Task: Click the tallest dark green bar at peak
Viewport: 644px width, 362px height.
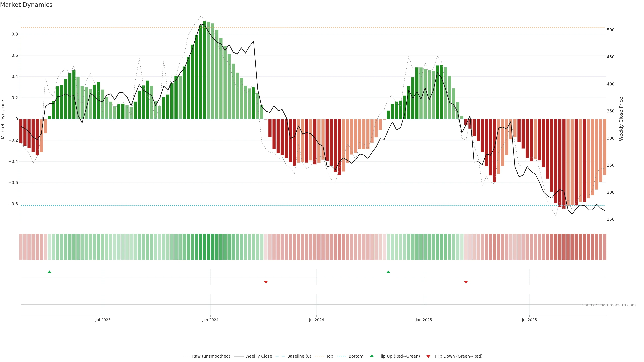Action: [x=204, y=70]
